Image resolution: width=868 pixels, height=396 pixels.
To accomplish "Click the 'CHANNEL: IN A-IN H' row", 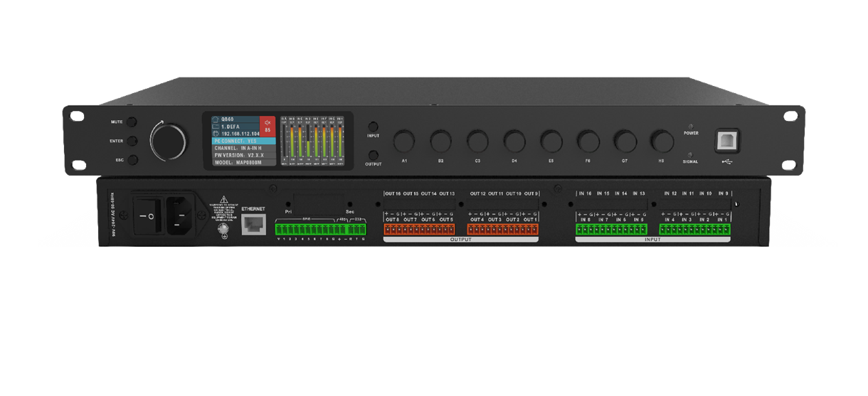I will pos(243,148).
